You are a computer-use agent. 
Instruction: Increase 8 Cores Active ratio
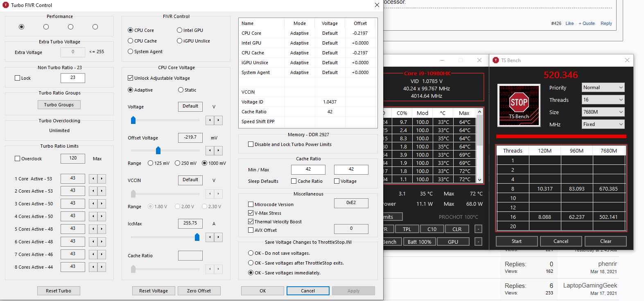pos(102,267)
